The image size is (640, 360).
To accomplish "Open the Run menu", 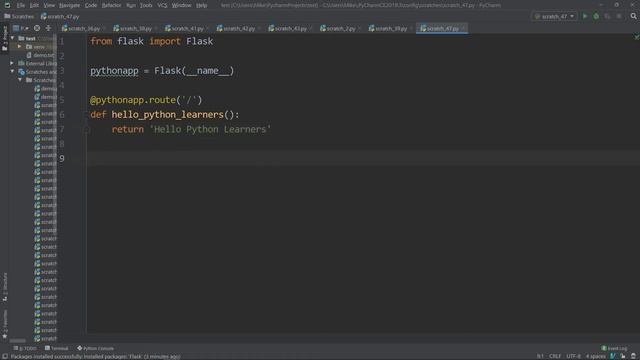I will point(131,5).
